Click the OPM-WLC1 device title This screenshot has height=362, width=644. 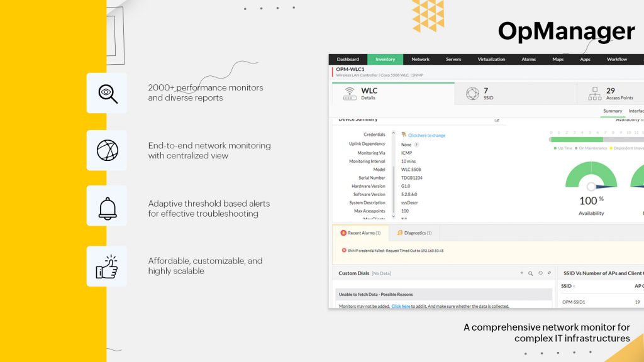(350, 69)
